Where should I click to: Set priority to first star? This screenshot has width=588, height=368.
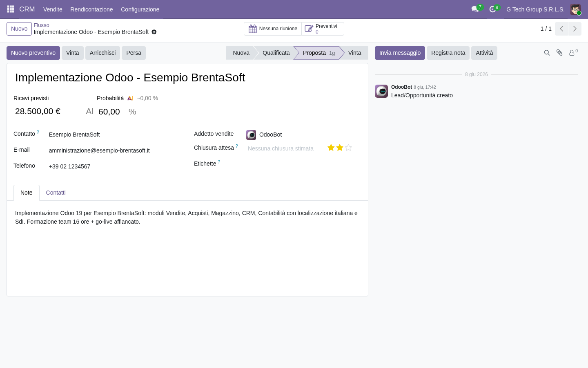pos(331,148)
